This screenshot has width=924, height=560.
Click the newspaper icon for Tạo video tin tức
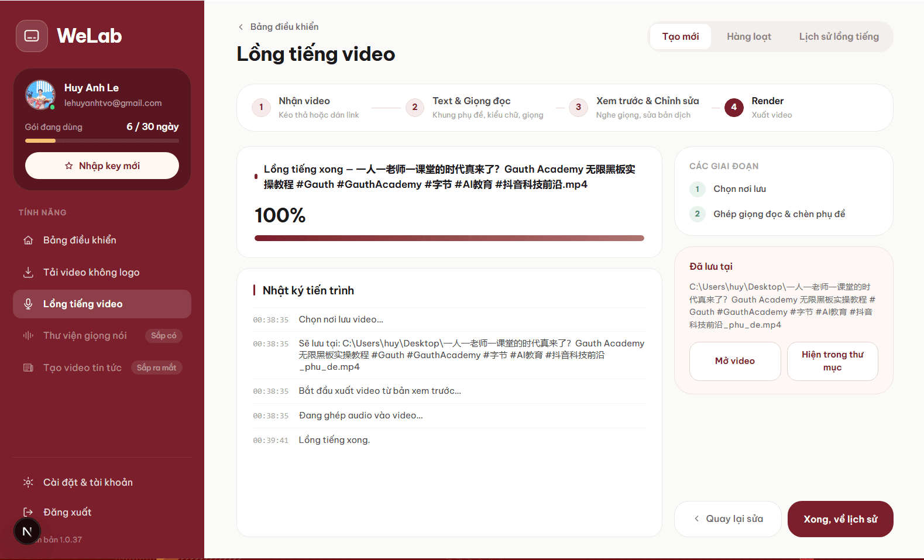coord(28,367)
